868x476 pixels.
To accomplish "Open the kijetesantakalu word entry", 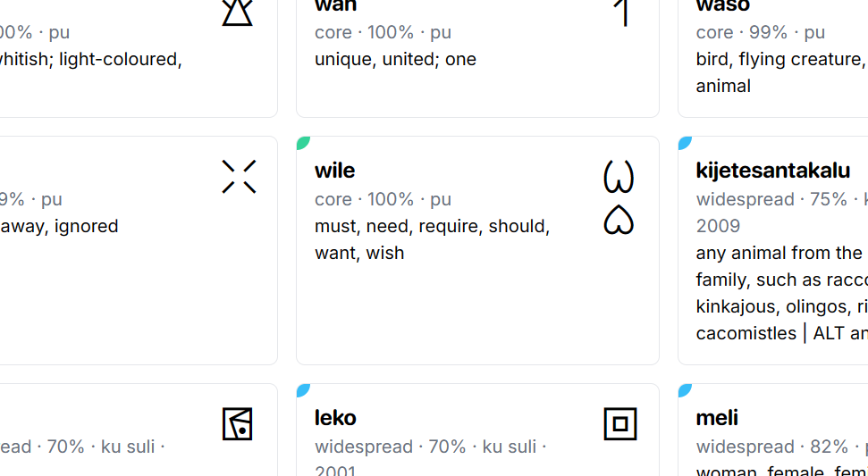I will coord(772,171).
